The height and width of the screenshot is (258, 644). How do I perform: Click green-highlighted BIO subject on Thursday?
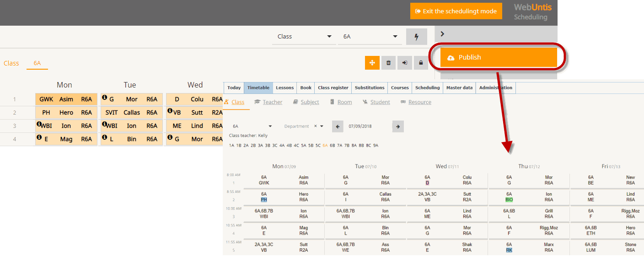[509, 200]
